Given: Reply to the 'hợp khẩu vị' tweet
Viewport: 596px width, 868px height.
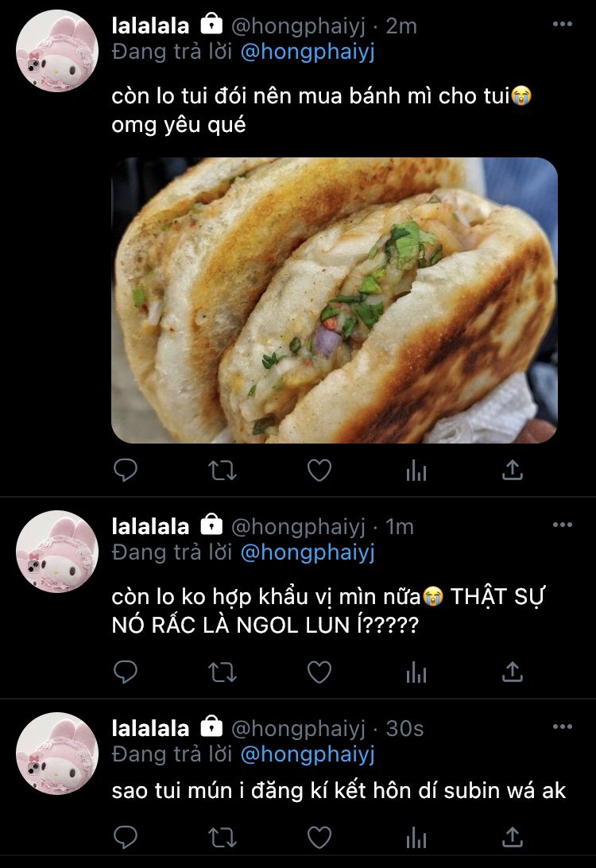Looking at the screenshot, I should click(126, 672).
